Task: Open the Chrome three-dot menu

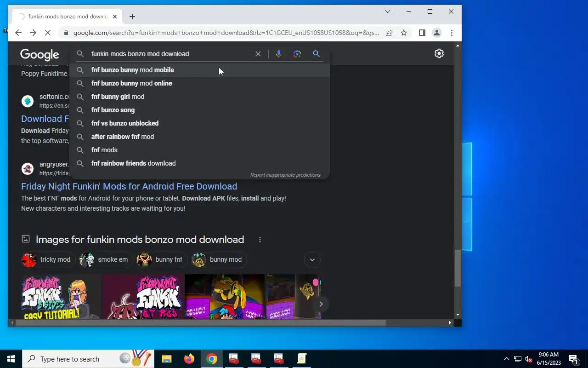Action: (452, 33)
